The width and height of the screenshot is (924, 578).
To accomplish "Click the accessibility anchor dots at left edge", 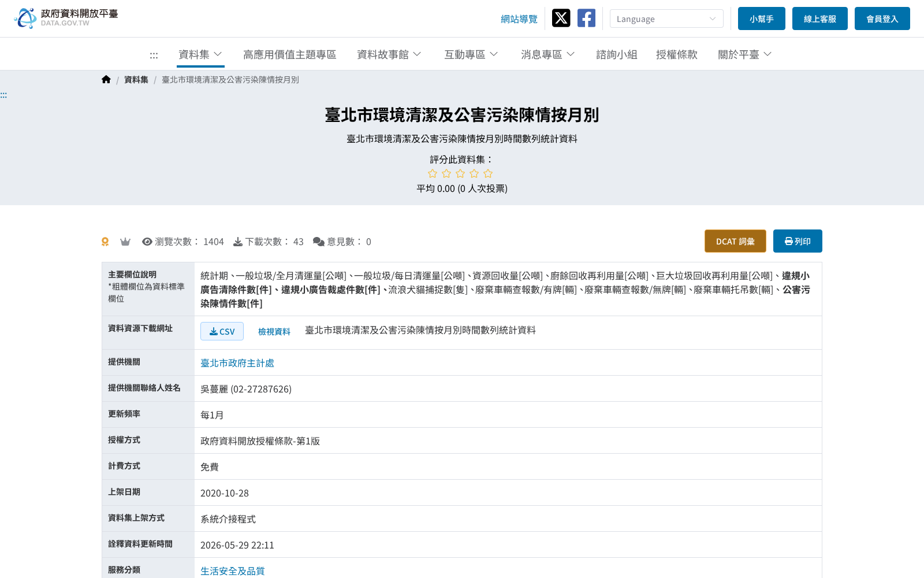I will [3, 95].
